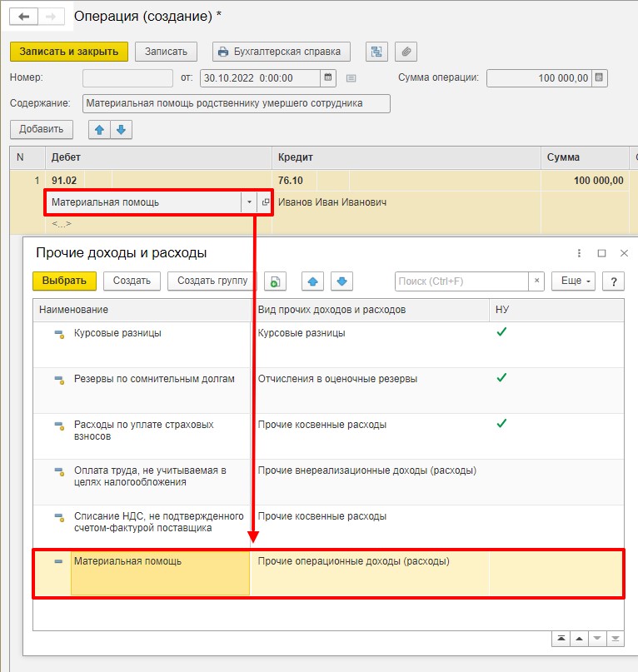Viewport: 638px width, 672px height.
Task: Click Сумма операции field
Action: 539,78
